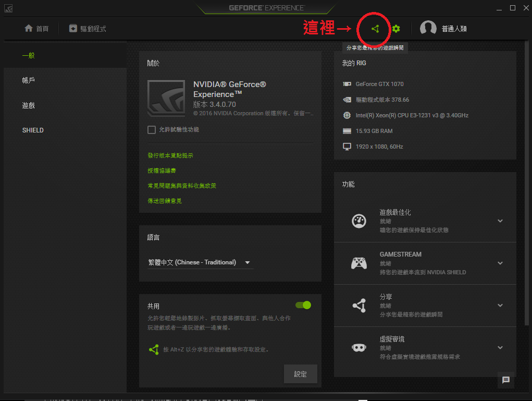Toggle the 共用 in-game overlay switch

click(303, 305)
